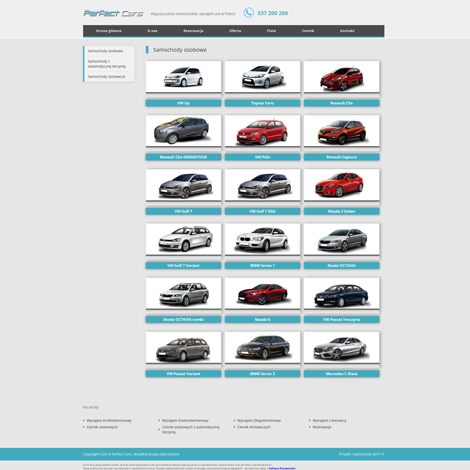470x470 pixels.
Task: Click the VW Golf 7 label button
Action: (183, 211)
